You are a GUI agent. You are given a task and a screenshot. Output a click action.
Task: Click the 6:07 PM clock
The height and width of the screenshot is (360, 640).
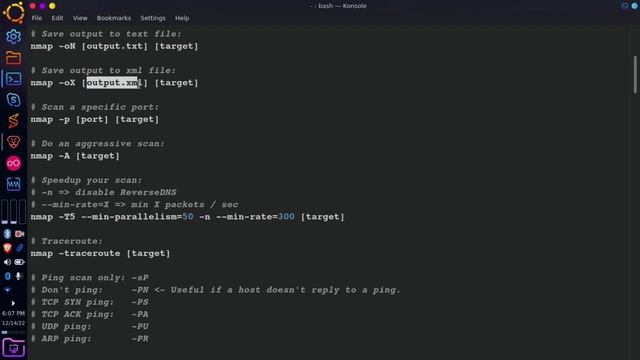13,313
